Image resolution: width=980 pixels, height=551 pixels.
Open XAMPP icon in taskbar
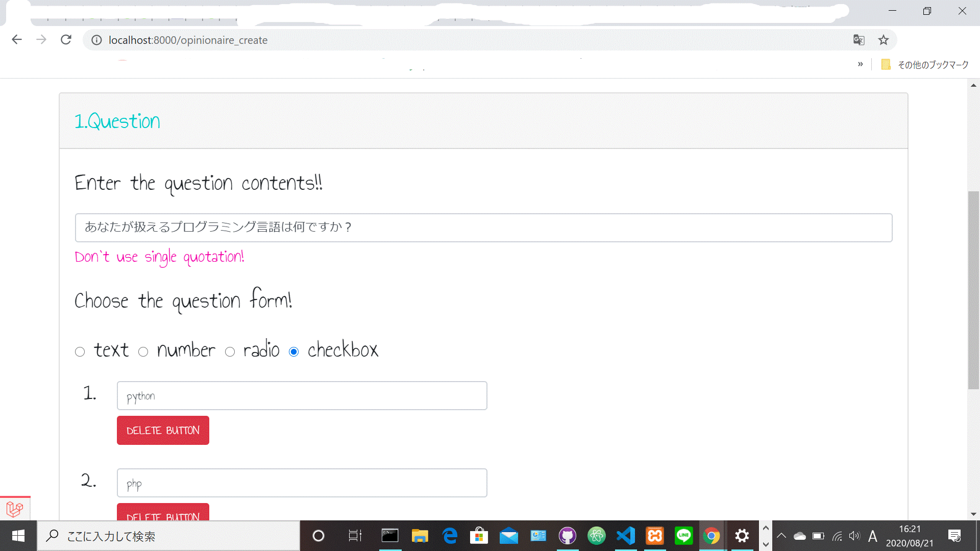655,536
